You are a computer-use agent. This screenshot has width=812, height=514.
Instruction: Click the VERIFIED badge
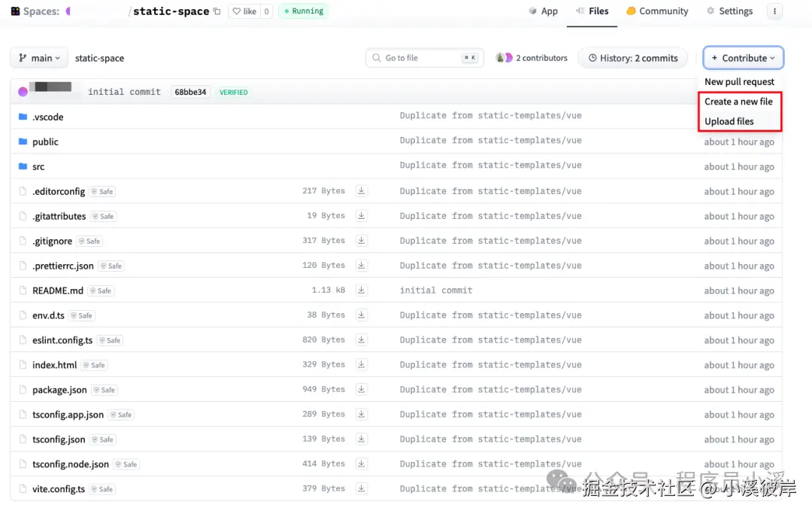coord(234,93)
